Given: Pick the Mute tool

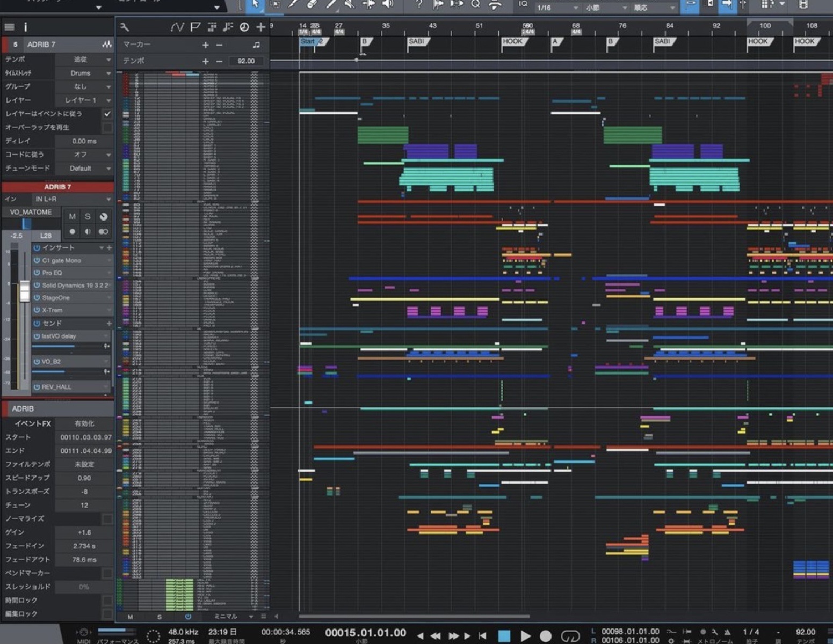Looking at the screenshot, I should coord(350,4).
